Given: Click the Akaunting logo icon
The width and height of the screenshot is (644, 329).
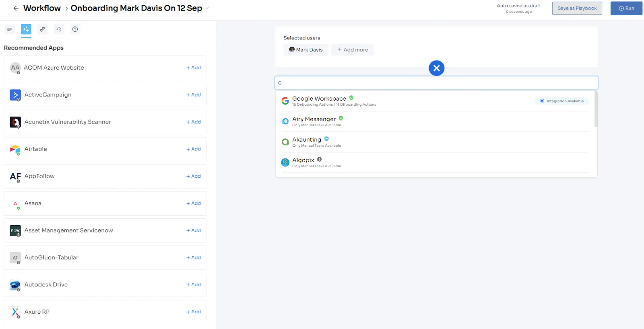Looking at the screenshot, I should pos(285,142).
